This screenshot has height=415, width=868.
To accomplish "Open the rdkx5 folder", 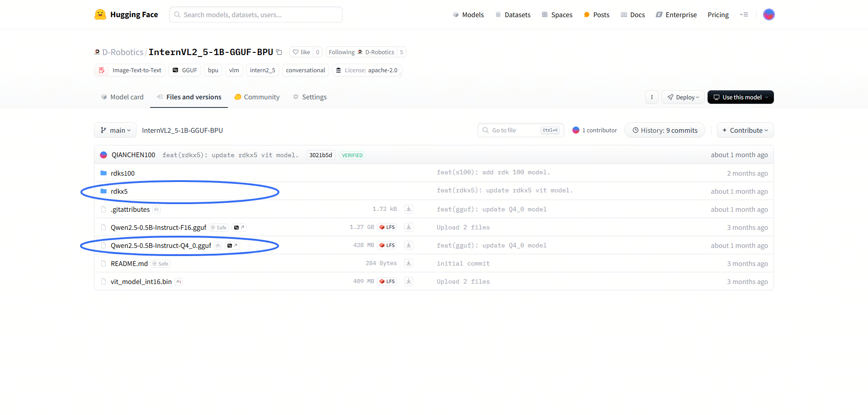I will (x=119, y=191).
